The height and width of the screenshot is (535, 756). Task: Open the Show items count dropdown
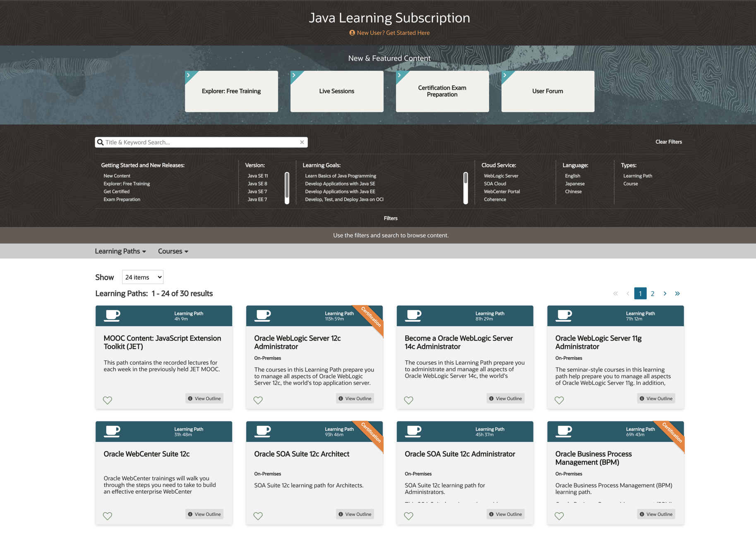[x=143, y=277]
